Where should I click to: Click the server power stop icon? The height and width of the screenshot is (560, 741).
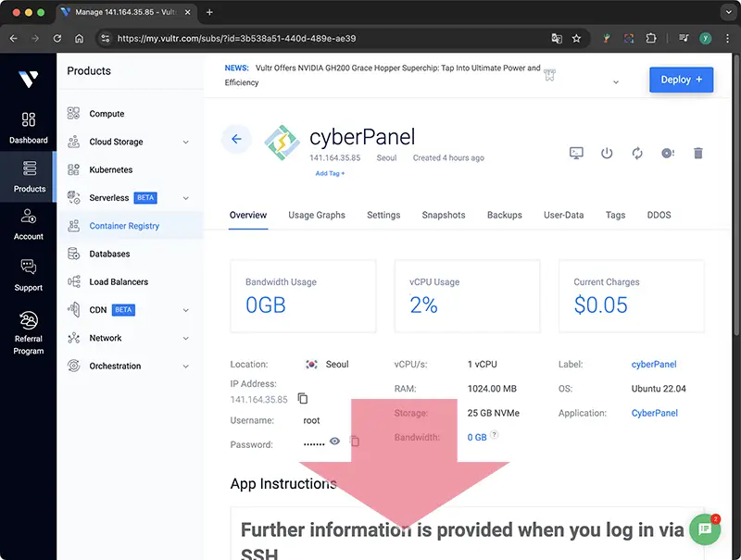pyautogui.click(x=607, y=153)
